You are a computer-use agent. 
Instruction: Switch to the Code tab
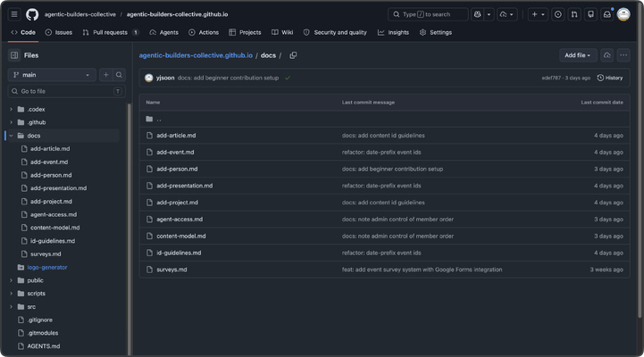[x=23, y=32]
